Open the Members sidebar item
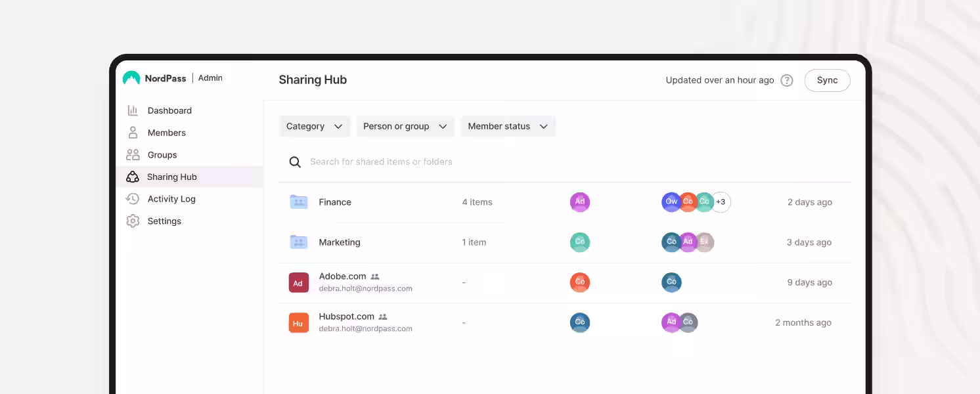 pos(166,133)
